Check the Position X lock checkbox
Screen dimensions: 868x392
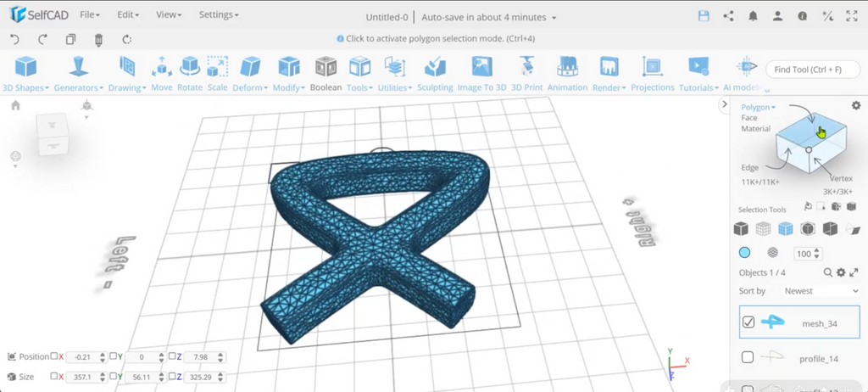coord(53,356)
